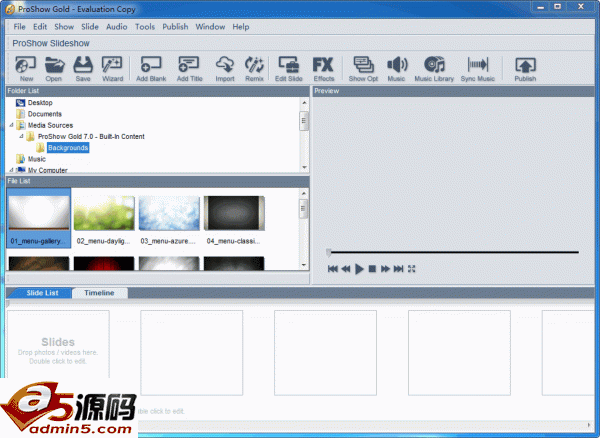The image size is (600, 438).
Task: Open the Edit Slide tool
Action: 289,69
